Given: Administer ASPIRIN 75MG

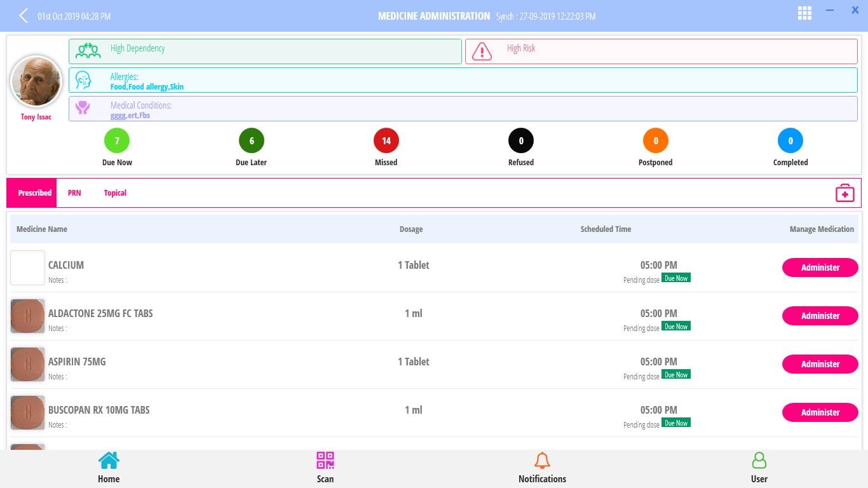Looking at the screenshot, I should [820, 364].
